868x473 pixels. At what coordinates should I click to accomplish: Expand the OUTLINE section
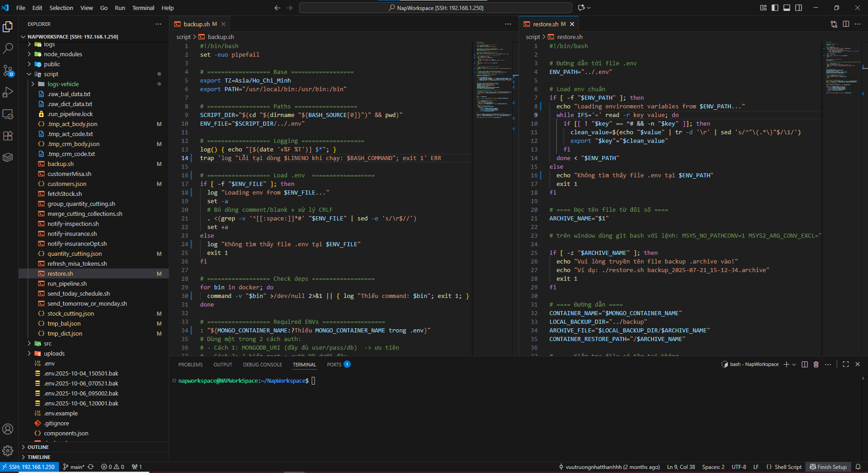[38, 447]
